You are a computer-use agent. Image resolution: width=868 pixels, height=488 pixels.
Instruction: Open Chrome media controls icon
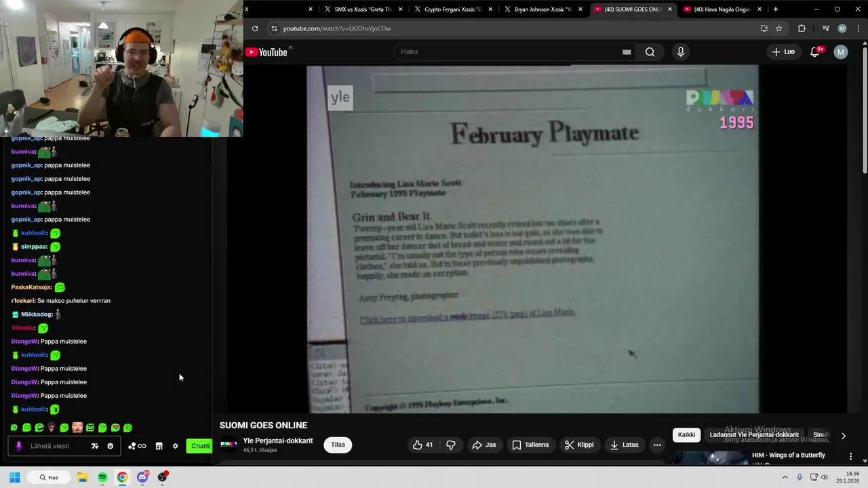tap(825, 28)
